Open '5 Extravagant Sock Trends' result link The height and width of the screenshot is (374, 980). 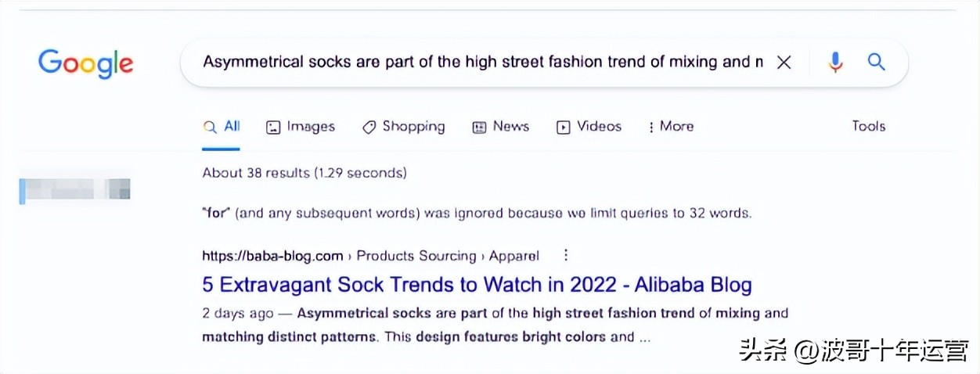tap(477, 284)
